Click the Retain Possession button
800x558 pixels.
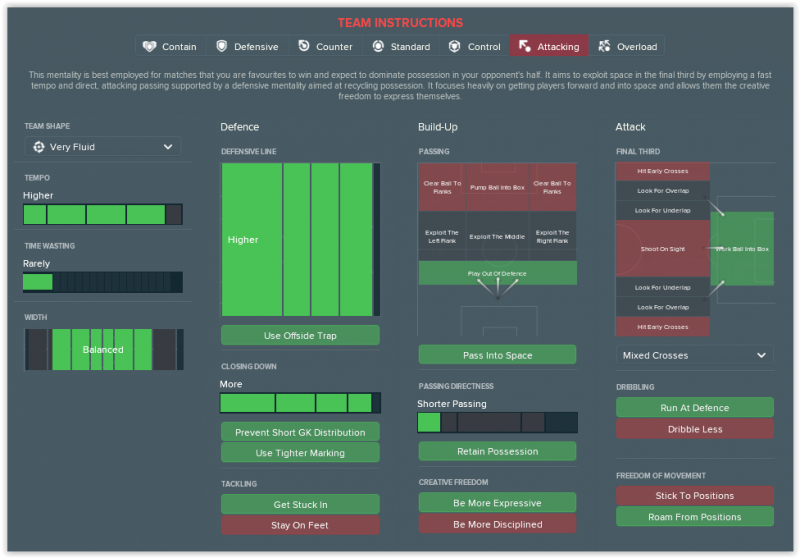497,451
